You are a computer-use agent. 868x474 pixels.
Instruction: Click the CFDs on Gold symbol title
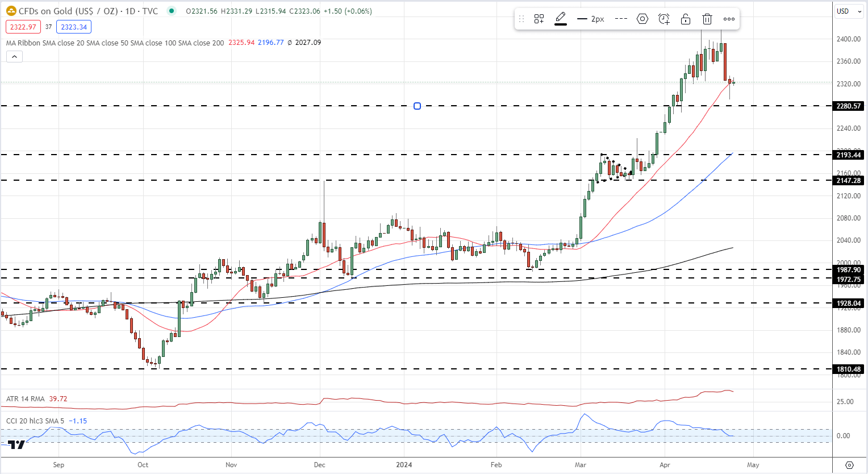pyautogui.click(x=68, y=11)
